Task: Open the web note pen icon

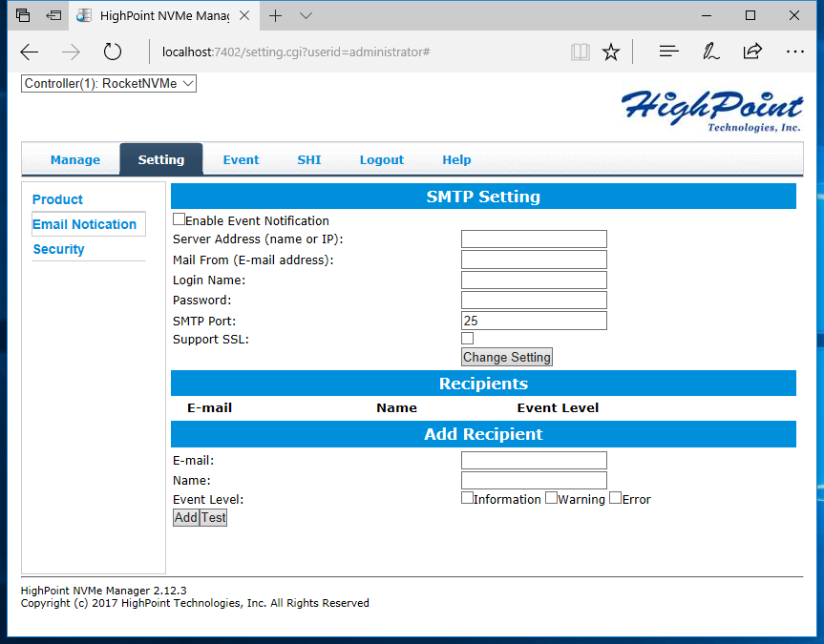Action: pyautogui.click(x=710, y=52)
